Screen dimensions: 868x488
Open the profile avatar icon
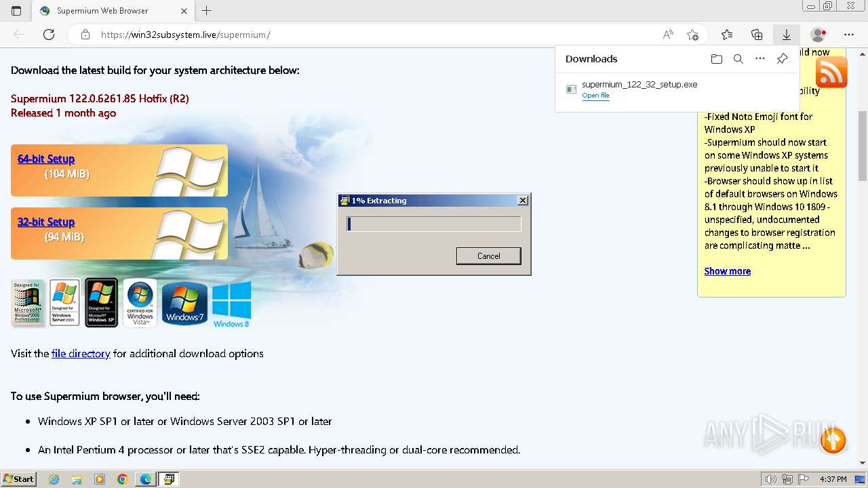click(x=818, y=35)
